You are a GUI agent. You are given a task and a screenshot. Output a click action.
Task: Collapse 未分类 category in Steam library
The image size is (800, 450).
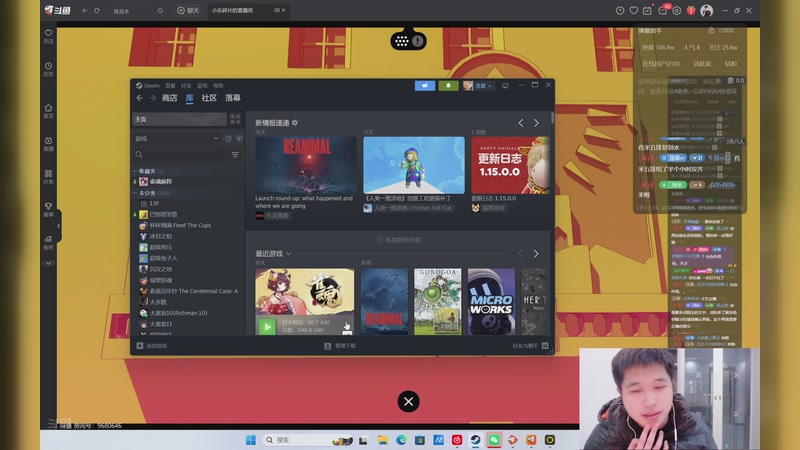135,193
